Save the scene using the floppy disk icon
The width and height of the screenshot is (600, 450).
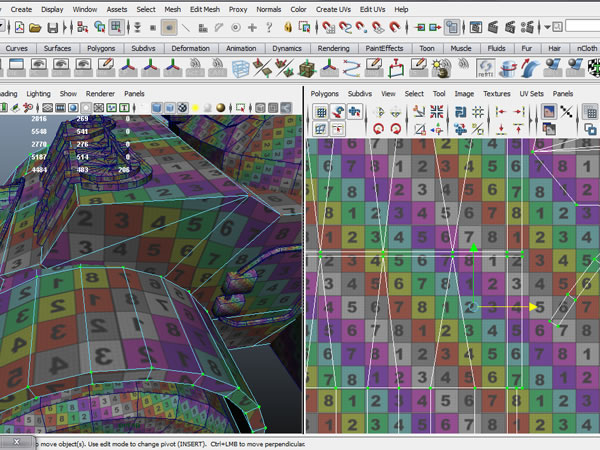pyautogui.click(x=52, y=28)
